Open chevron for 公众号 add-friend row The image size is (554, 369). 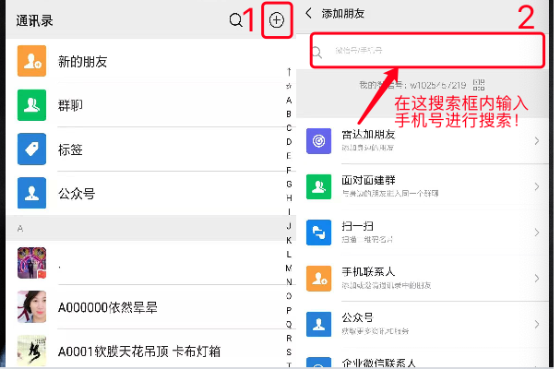click(537, 324)
